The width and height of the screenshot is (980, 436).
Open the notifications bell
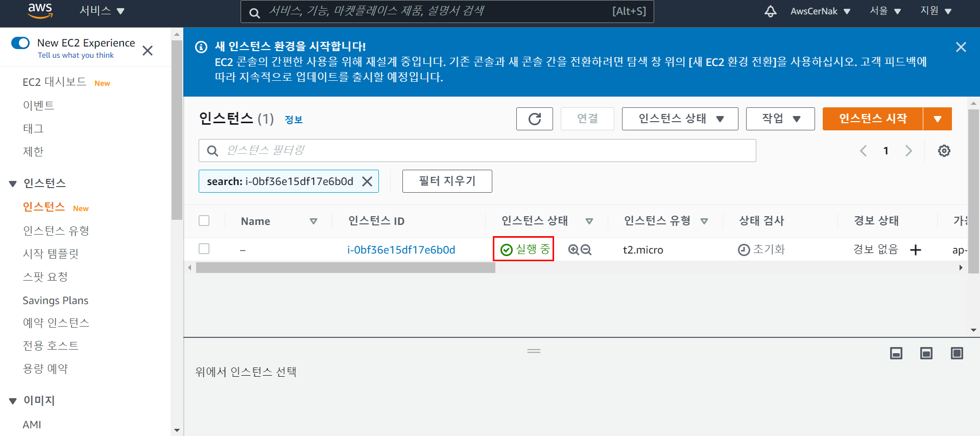tap(770, 11)
